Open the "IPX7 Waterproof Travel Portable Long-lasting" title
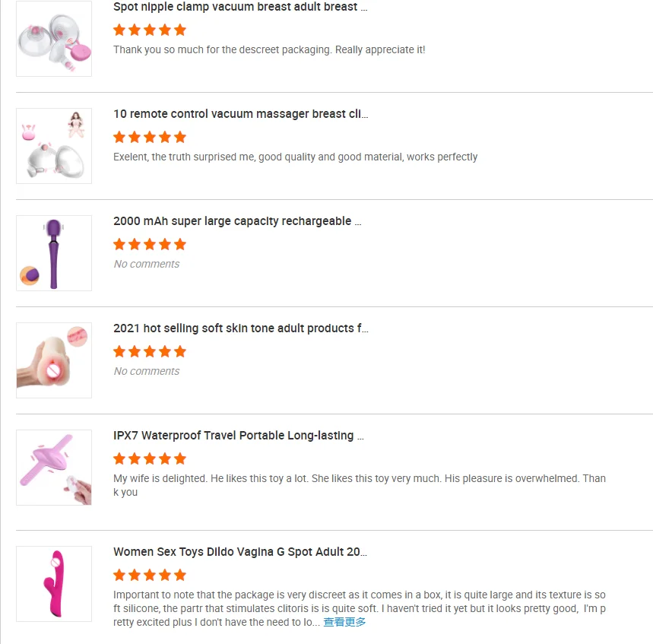The height and width of the screenshot is (644, 653). (x=238, y=436)
